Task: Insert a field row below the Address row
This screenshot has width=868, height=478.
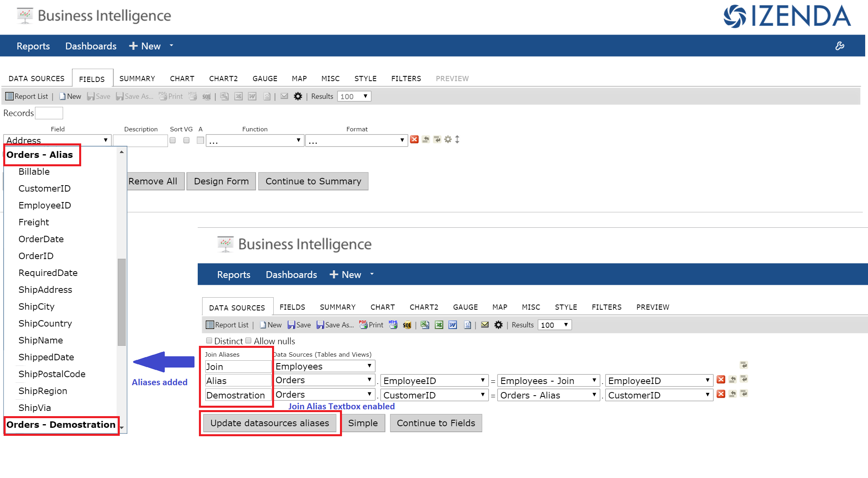Action: point(437,139)
